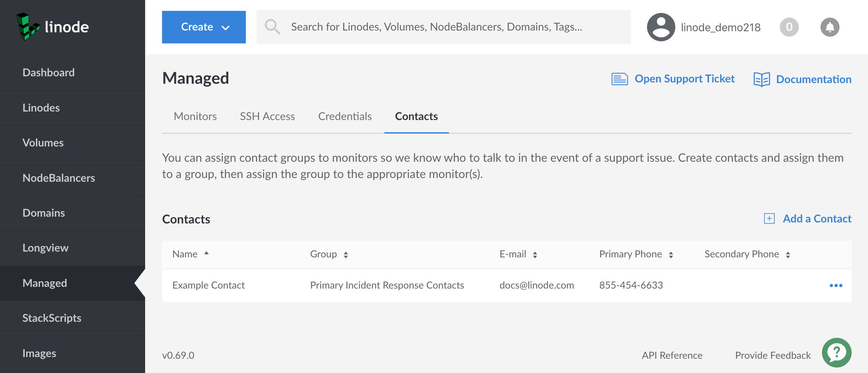Click the Open Support Ticket icon
This screenshot has height=373, width=868.
pyautogui.click(x=619, y=79)
